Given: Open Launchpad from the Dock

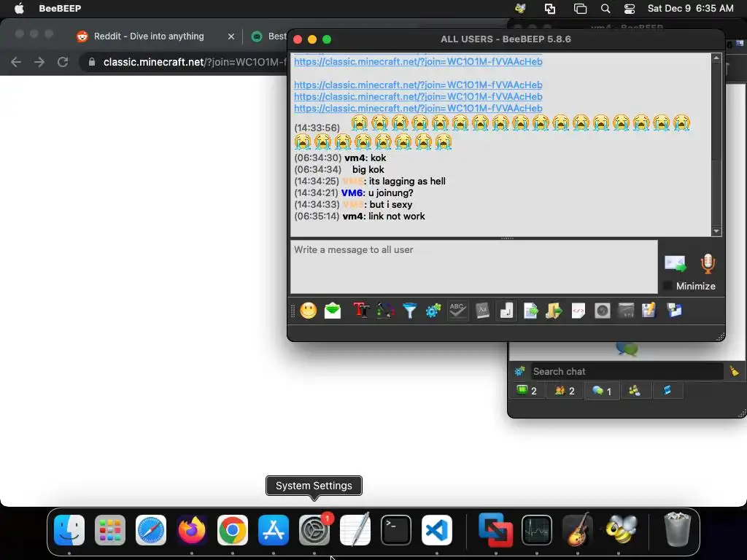Looking at the screenshot, I should [110, 530].
